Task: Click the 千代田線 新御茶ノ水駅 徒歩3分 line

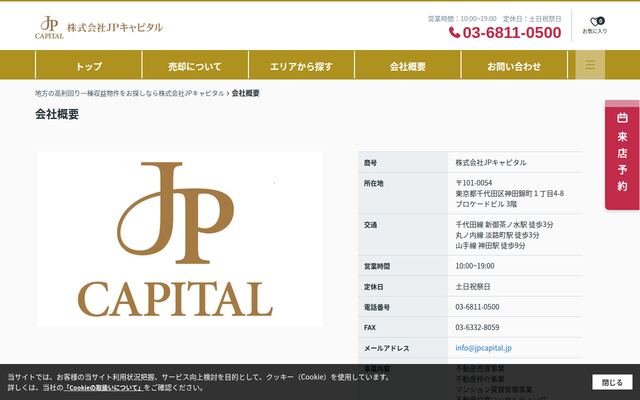Action: pos(504,224)
